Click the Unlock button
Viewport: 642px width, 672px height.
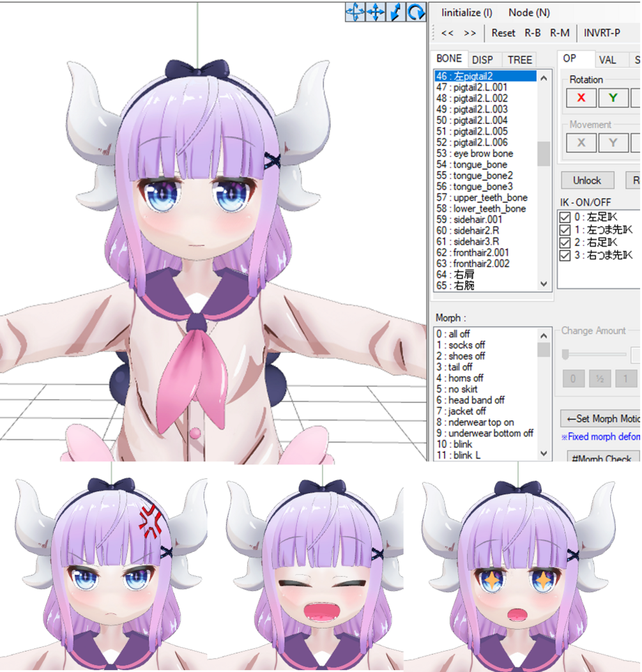pos(587,180)
